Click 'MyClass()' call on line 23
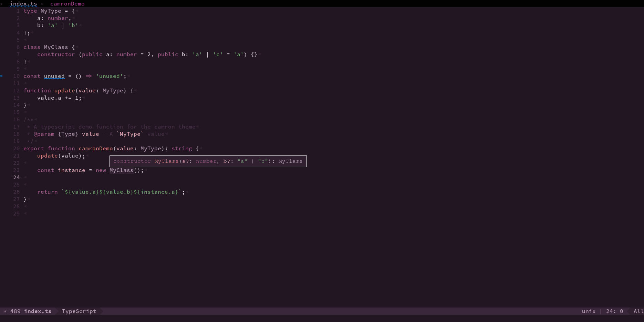This screenshot has width=644, height=322. pyautogui.click(x=125, y=170)
